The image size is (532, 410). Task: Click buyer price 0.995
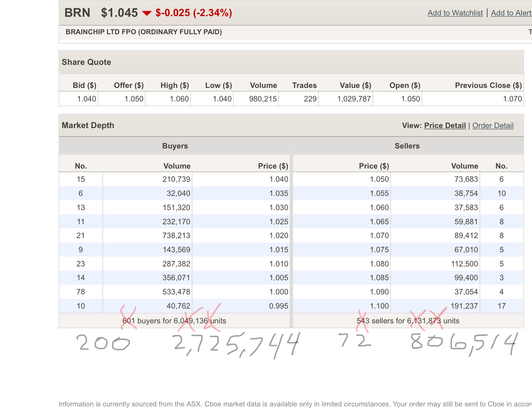pyautogui.click(x=279, y=306)
